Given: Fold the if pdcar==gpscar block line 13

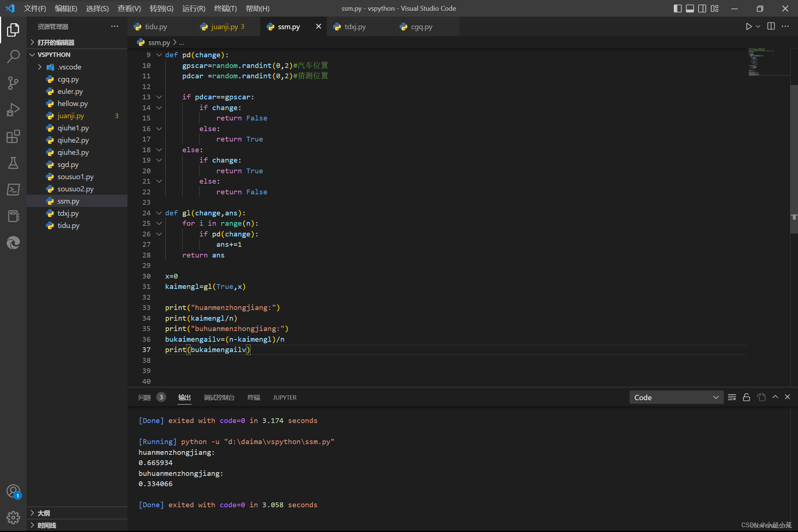Looking at the screenshot, I should pos(159,97).
